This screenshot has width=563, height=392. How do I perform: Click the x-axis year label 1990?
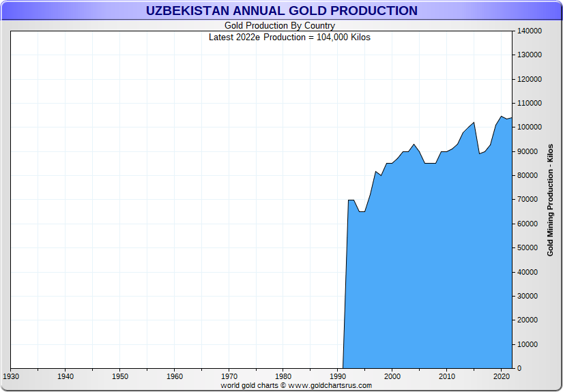click(338, 376)
